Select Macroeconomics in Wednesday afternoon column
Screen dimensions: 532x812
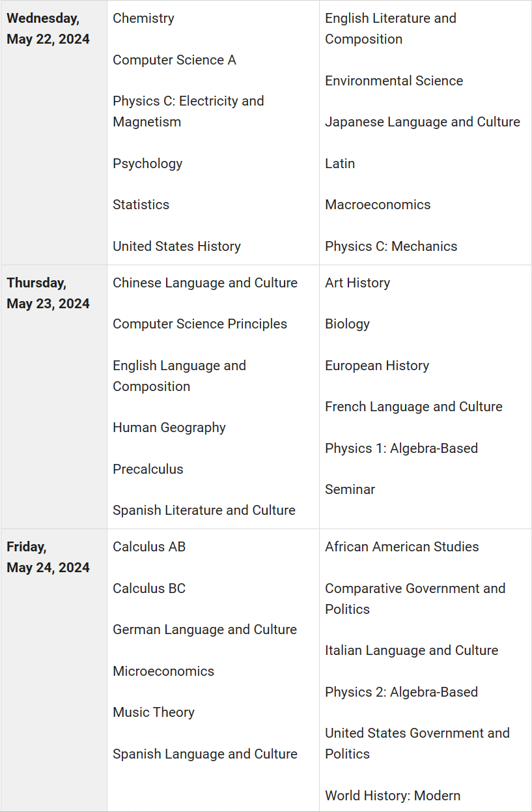[378, 205]
